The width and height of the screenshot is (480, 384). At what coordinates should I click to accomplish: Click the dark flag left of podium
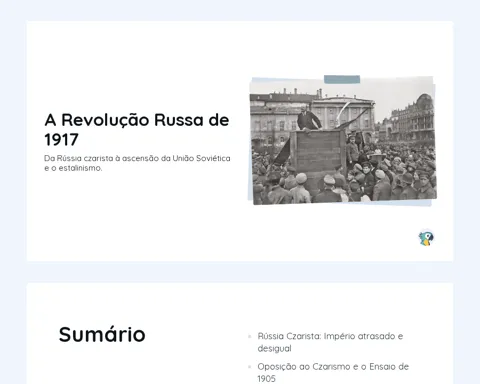click(282, 152)
